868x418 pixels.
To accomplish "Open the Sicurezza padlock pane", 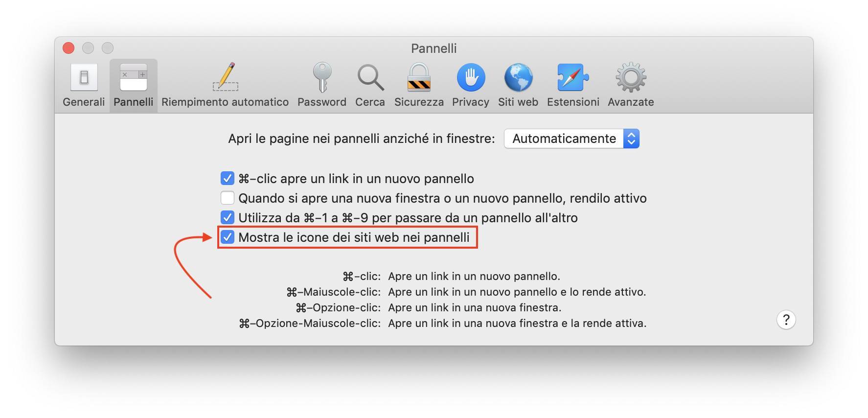I will coord(419,85).
